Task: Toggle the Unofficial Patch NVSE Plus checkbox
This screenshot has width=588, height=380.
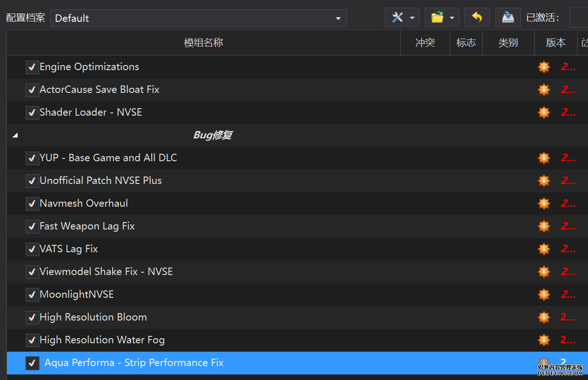Action: tap(32, 181)
